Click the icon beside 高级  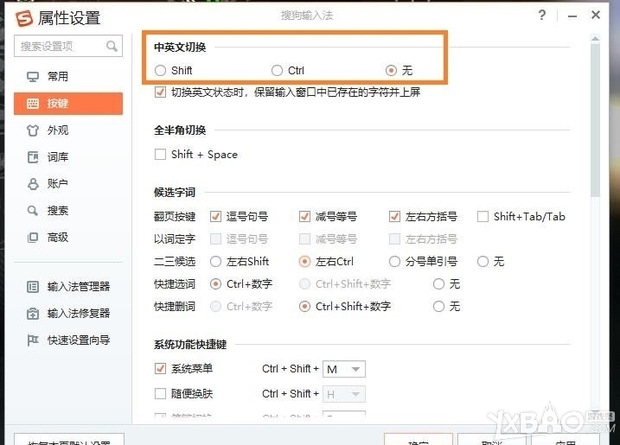point(33,237)
